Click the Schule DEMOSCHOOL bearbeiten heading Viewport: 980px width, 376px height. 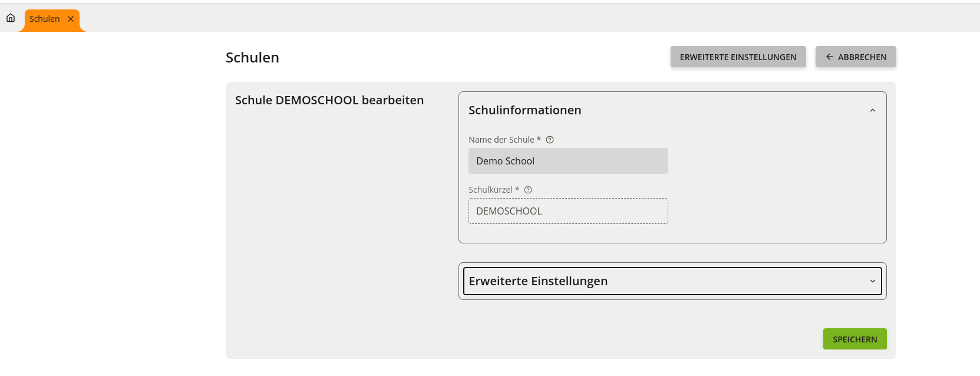(329, 100)
